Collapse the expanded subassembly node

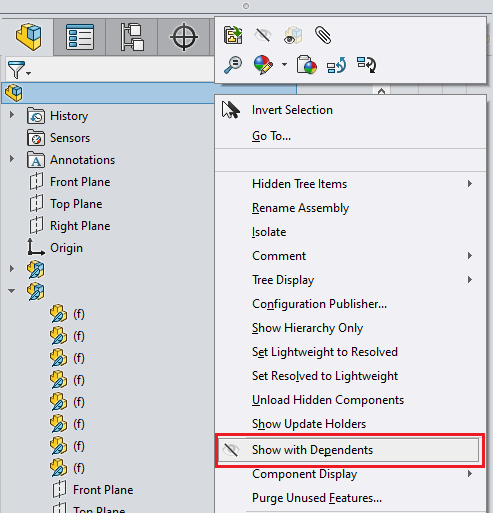point(12,291)
